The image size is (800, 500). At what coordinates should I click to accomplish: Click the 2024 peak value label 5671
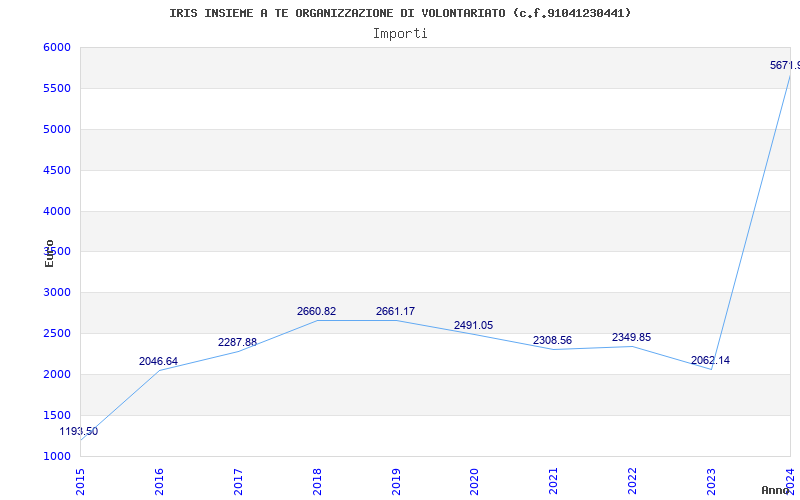[785, 65]
